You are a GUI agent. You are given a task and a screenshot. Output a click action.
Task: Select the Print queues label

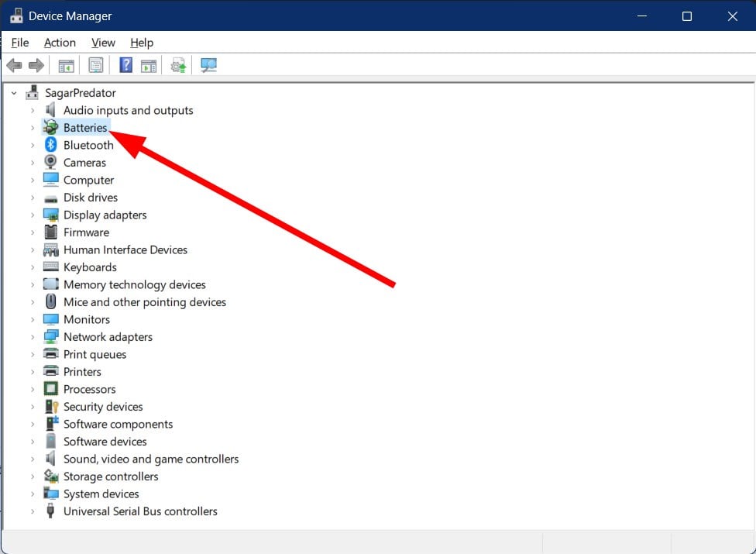tap(95, 354)
